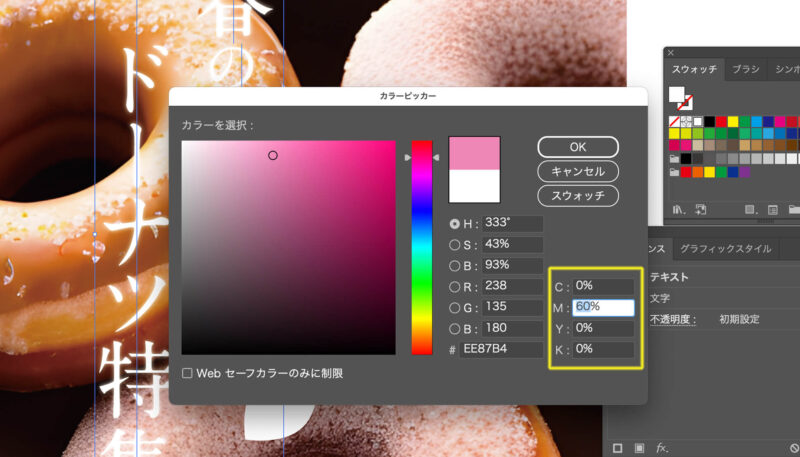This screenshot has height=457, width=800.
Task: Select the white swatch in first row
Action: tap(698, 121)
